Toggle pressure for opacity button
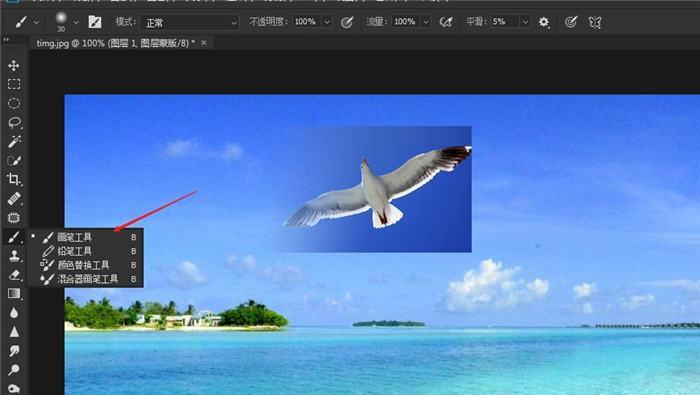 coord(347,22)
